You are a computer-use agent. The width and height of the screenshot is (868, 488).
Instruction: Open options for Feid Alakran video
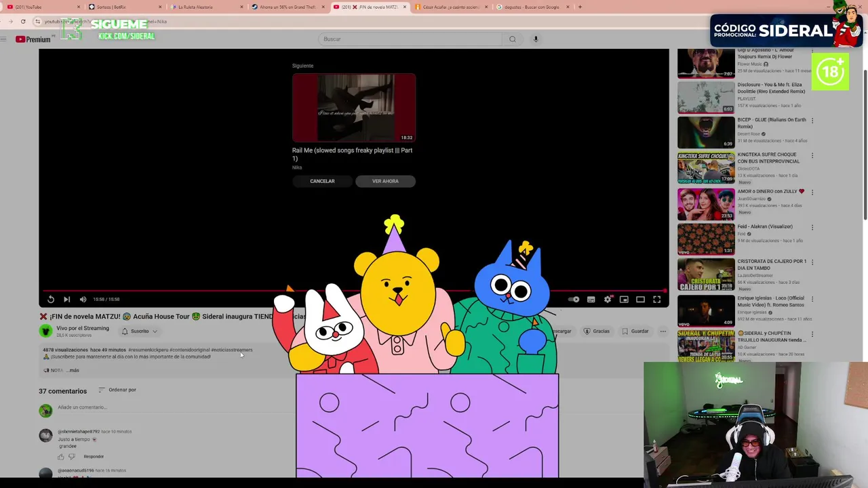(x=812, y=228)
